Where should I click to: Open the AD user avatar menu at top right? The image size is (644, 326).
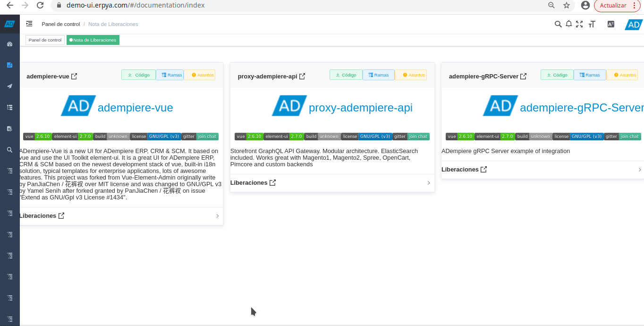tap(634, 25)
